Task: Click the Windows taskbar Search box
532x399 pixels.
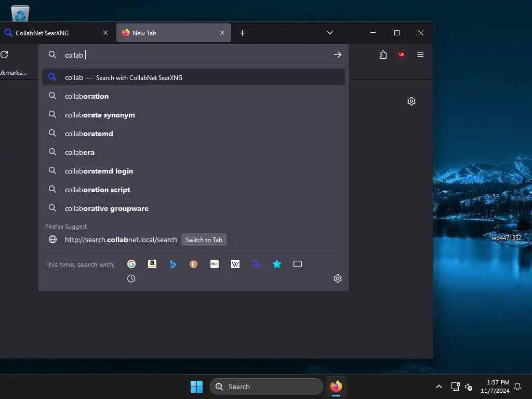Action: click(x=267, y=387)
